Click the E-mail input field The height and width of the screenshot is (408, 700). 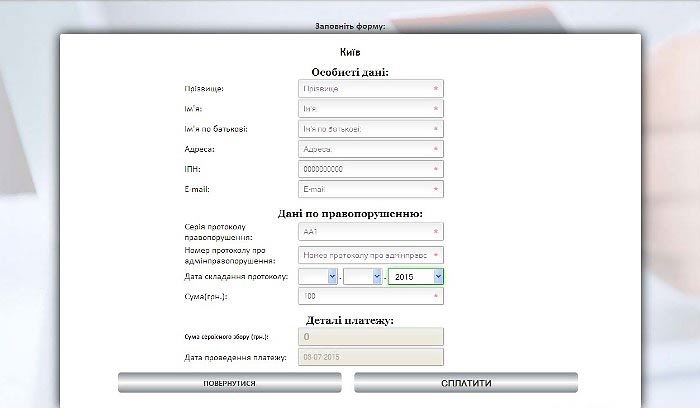[x=371, y=189]
